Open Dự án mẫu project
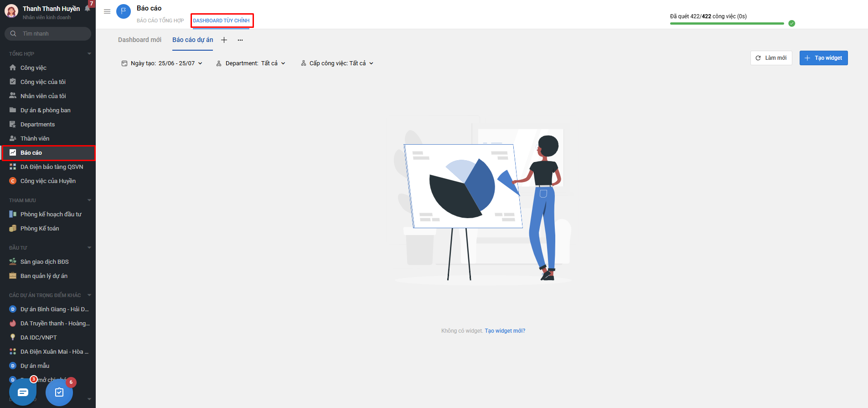Viewport: 868px width, 408px height. click(48, 366)
